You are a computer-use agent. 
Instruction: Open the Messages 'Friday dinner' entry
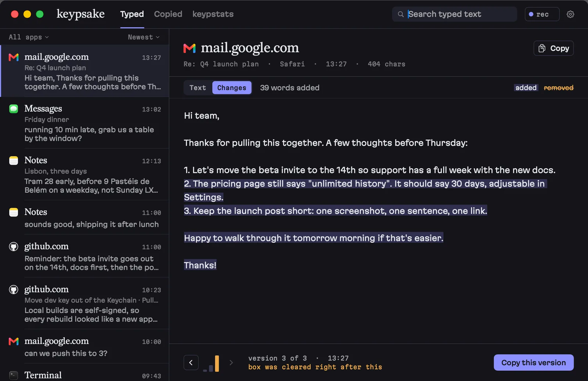[85, 123]
